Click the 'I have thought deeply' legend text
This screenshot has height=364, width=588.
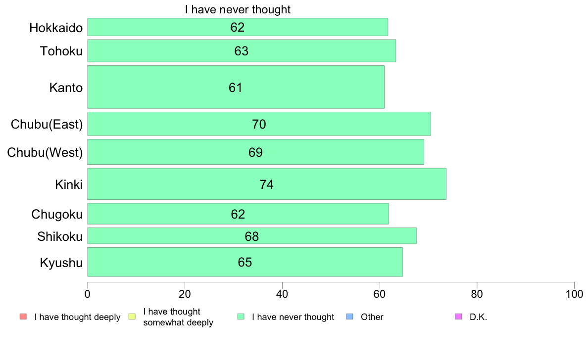coord(77,317)
